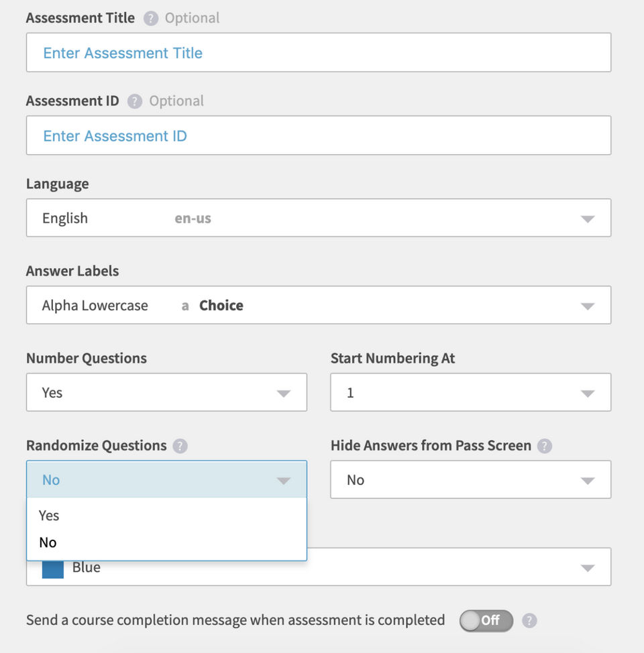
Task: Click help icon beside Randomize Questions
Action: (x=180, y=446)
